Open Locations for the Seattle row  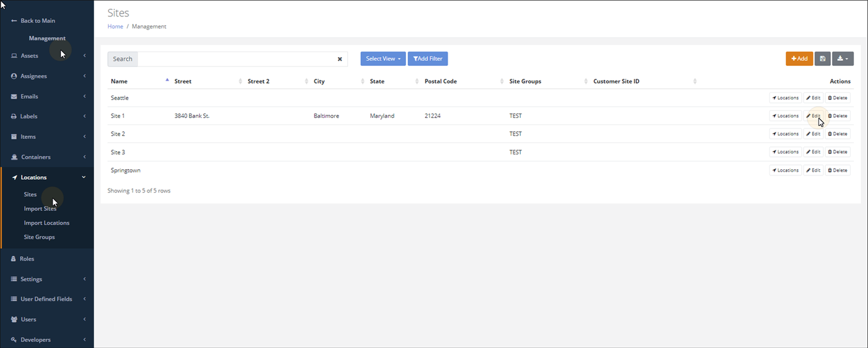point(786,98)
